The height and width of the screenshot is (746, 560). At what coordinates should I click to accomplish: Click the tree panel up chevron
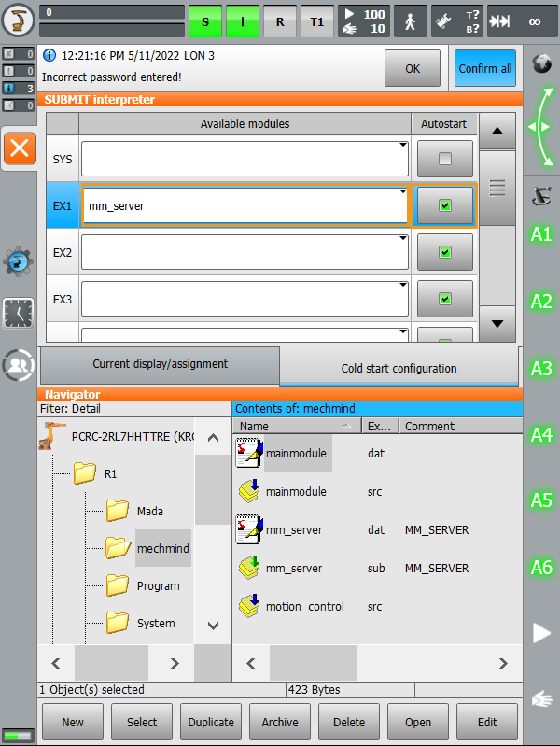[x=213, y=437]
